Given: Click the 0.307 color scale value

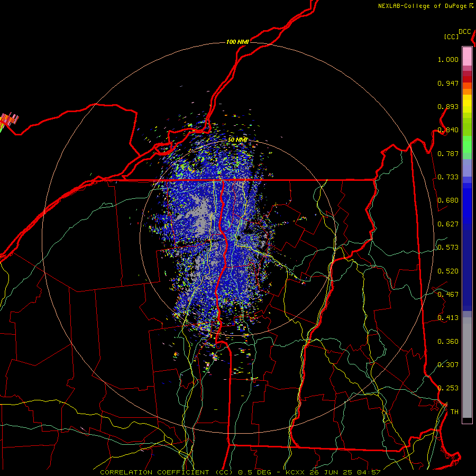Looking at the screenshot, I should click(448, 364).
